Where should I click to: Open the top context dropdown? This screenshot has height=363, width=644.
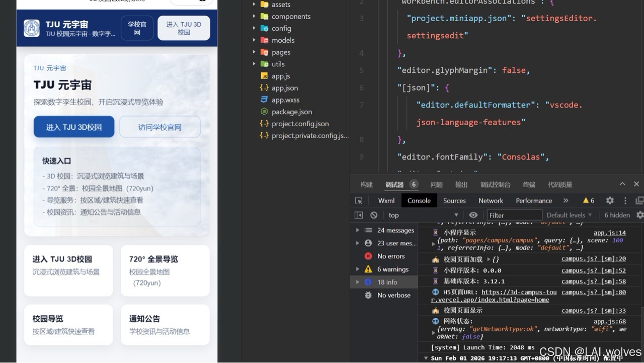(423, 215)
